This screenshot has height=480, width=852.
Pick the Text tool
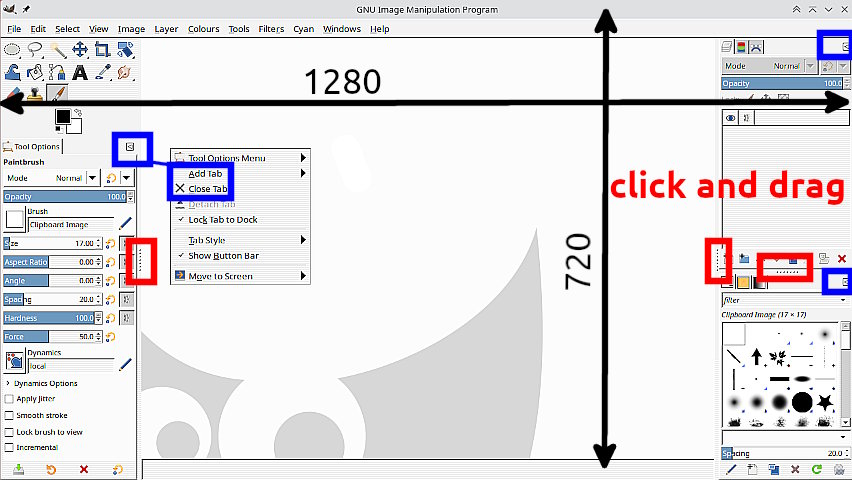tap(80, 72)
